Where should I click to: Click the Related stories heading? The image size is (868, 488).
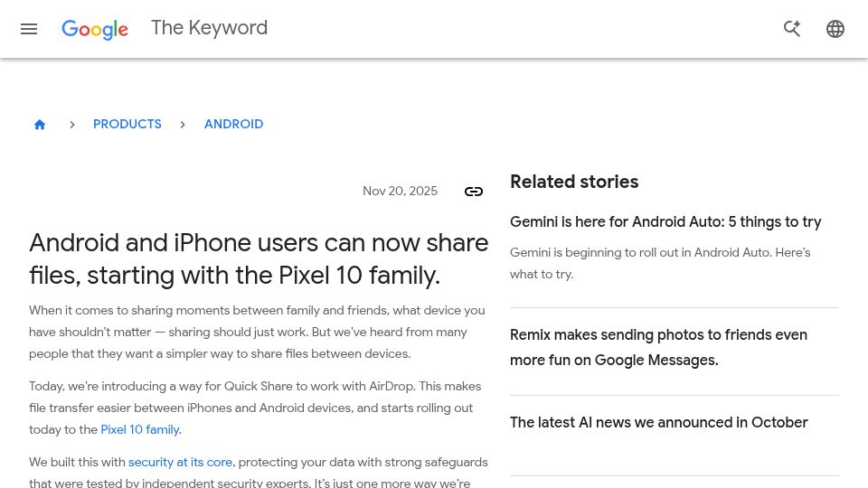[574, 182]
